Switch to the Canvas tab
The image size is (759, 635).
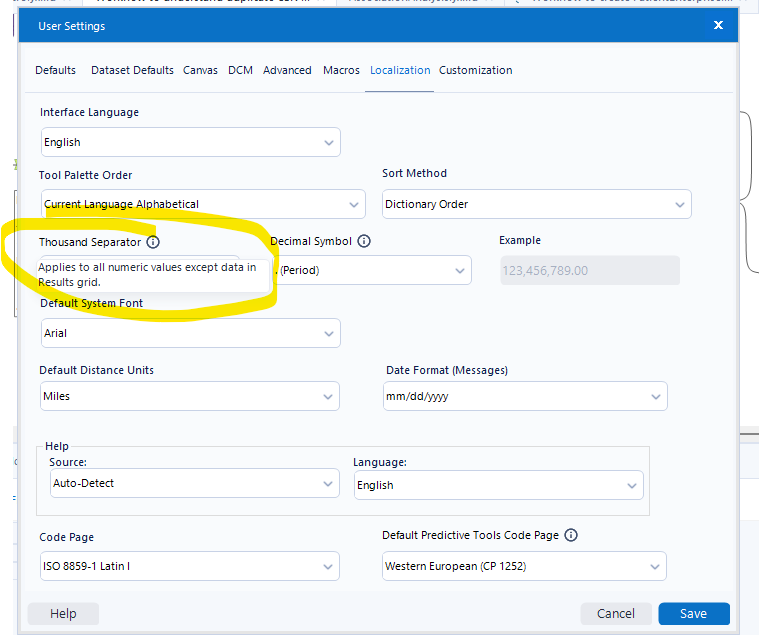click(200, 70)
